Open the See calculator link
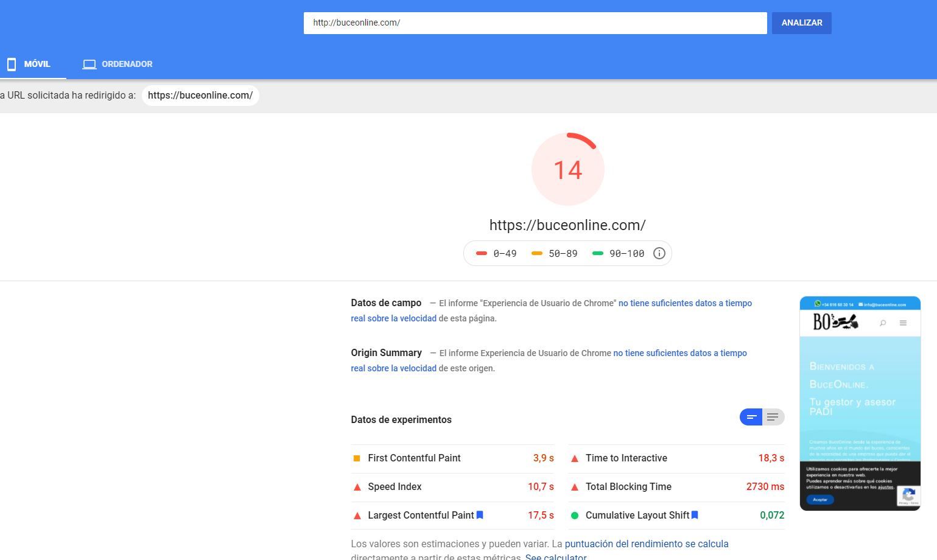Image resolution: width=937 pixels, height=560 pixels. pos(556,556)
